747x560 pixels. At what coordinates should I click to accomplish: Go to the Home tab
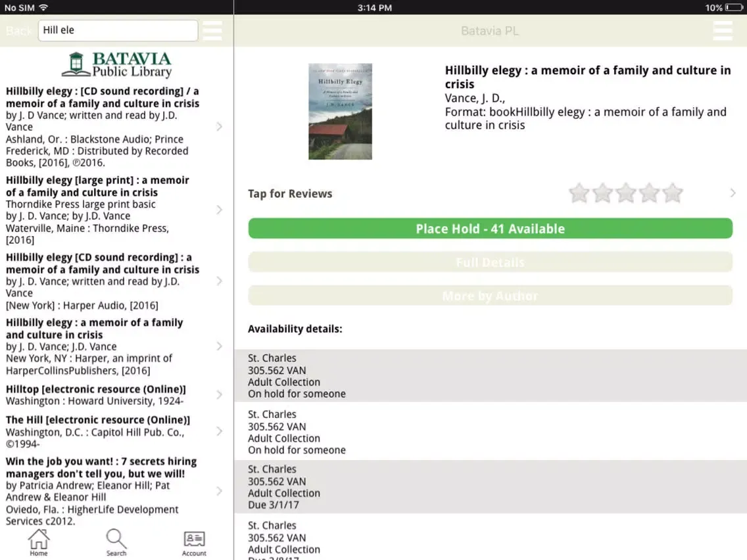click(x=39, y=542)
